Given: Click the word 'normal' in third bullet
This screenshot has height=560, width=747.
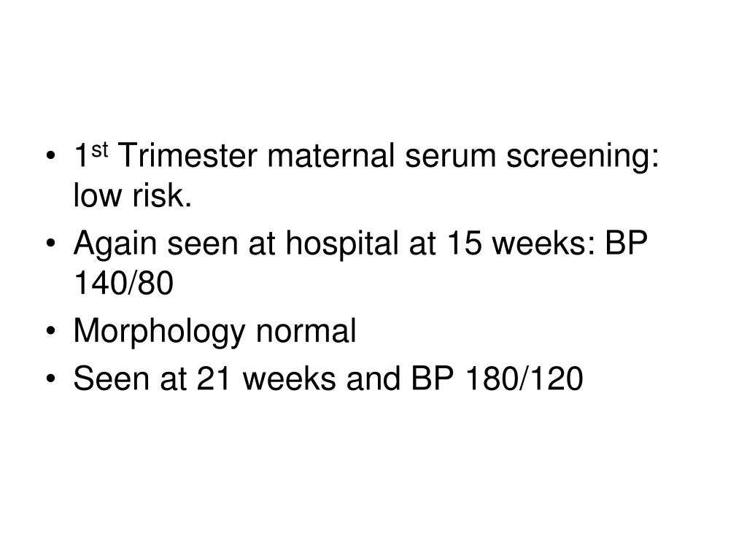Looking at the screenshot, I should click(x=306, y=331).
